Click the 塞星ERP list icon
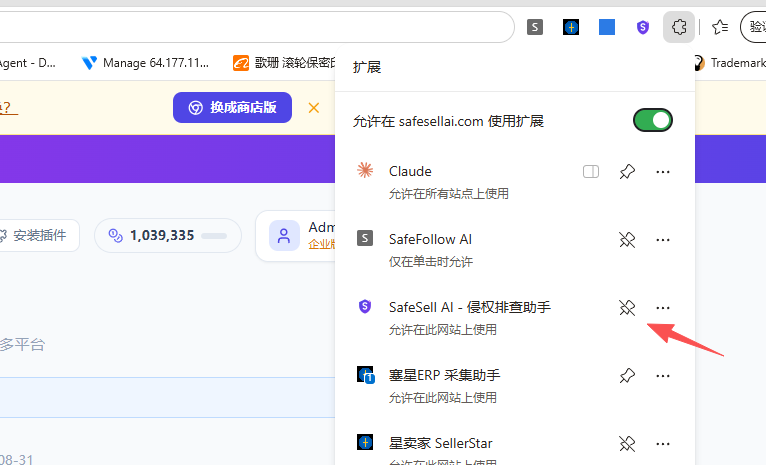The width and height of the screenshot is (766, 465). [365, 375]
